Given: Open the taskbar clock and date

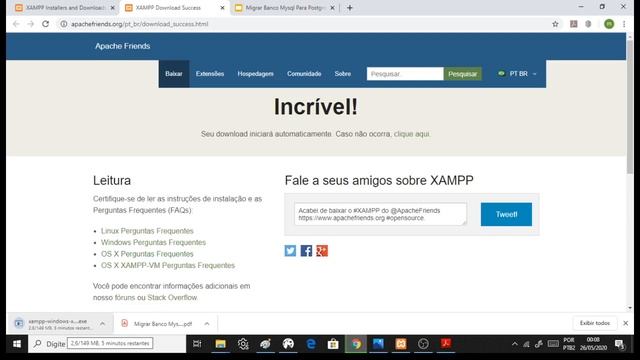Looking at the screenshot, I should pyautogui.click(x=593, y=344).
